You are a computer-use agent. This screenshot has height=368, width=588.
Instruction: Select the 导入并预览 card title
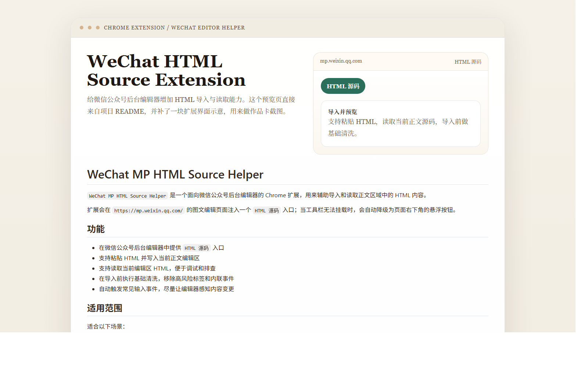click(343, 112)
